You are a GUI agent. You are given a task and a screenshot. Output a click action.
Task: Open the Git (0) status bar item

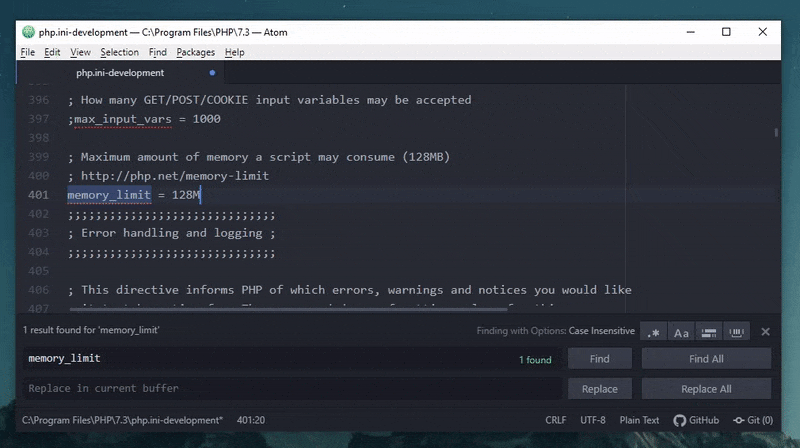[x=753, y=420]
